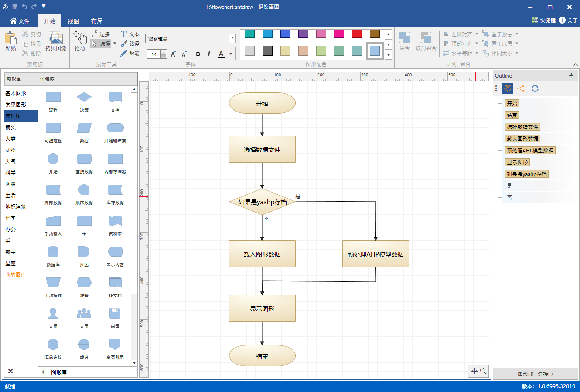Select the Text (文本) tool
Image resolution: width=580 pixels, height=392 pixels.
[130, 34]
